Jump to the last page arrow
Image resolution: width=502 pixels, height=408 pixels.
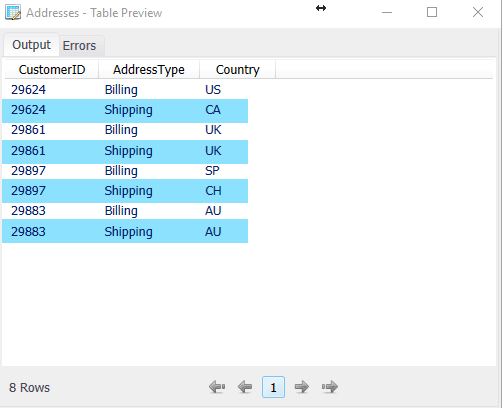[x=330, y=387]
